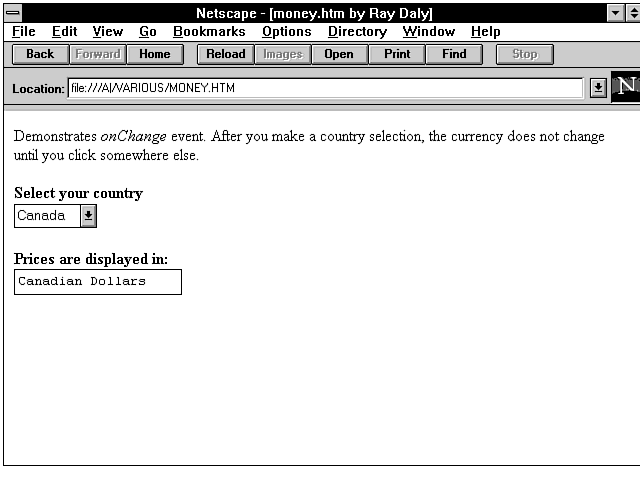Print the page using toolbar
This screenshot has height=480, width=640.
click(396, 54)
